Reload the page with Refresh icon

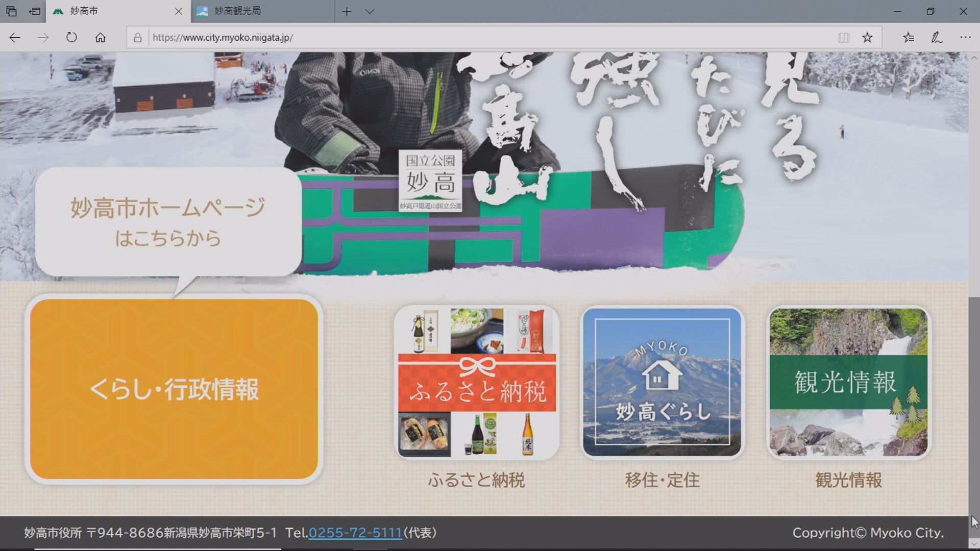[71, 37]
